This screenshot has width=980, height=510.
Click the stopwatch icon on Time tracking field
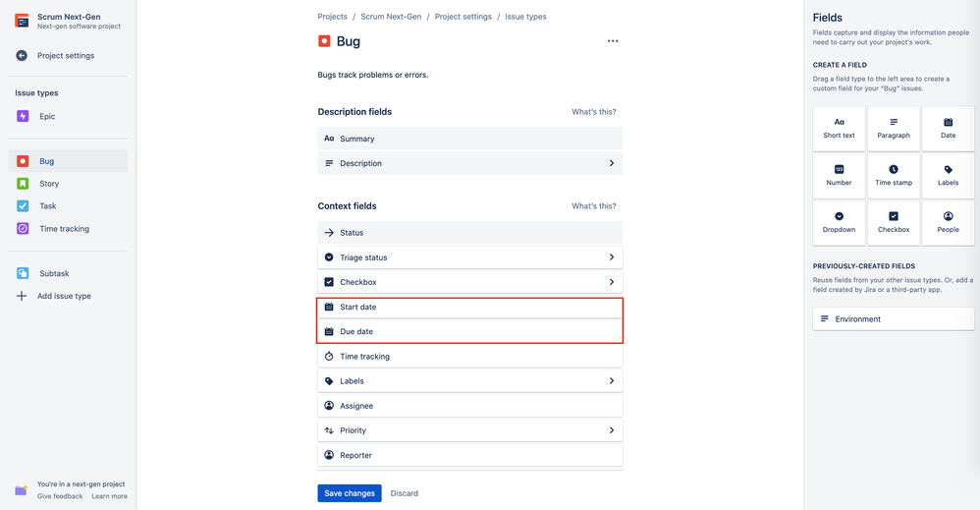pyautogui.click(x=329, y=356)
